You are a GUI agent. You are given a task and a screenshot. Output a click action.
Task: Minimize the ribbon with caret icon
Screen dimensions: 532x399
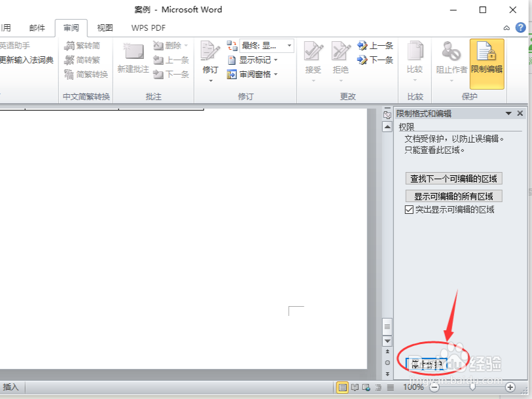(506, 28)
